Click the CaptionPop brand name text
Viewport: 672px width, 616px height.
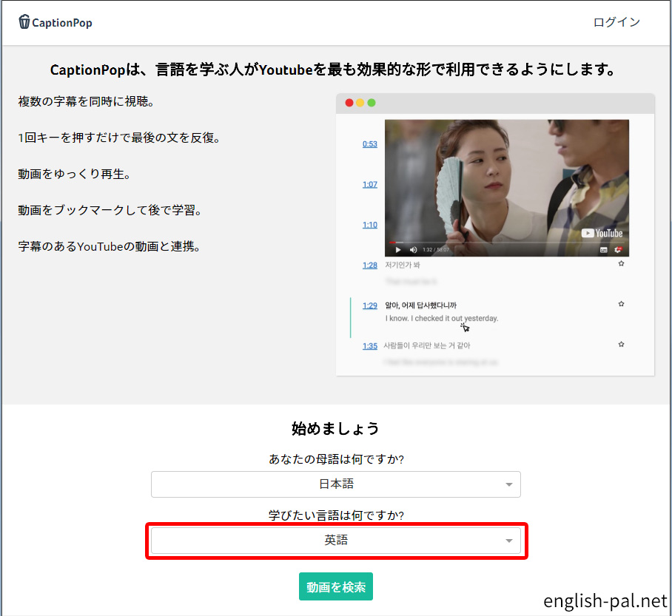pyautogui.click(x=62, y=23)
